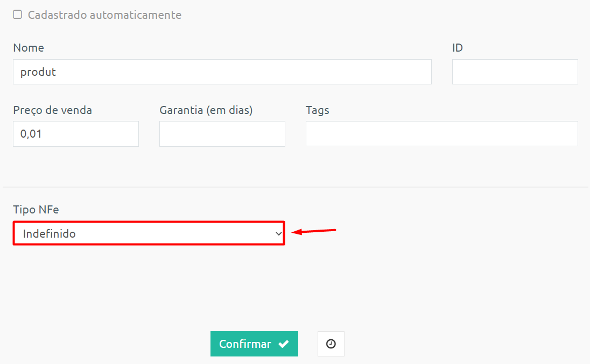This screenshot has width=590, height=364.
Task: Click into the empty ID field
Action: tap(515, 72)
